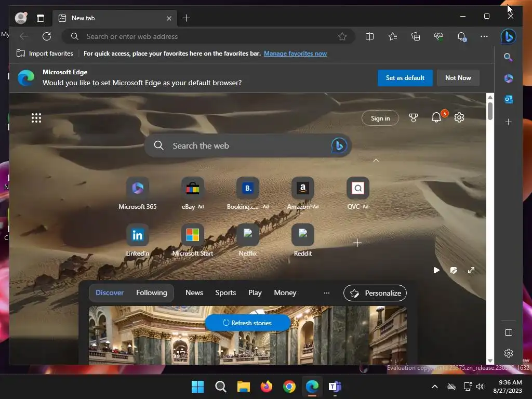
Task: Click Import favorites
Action: pyautogui.click(x=45, y=54)
